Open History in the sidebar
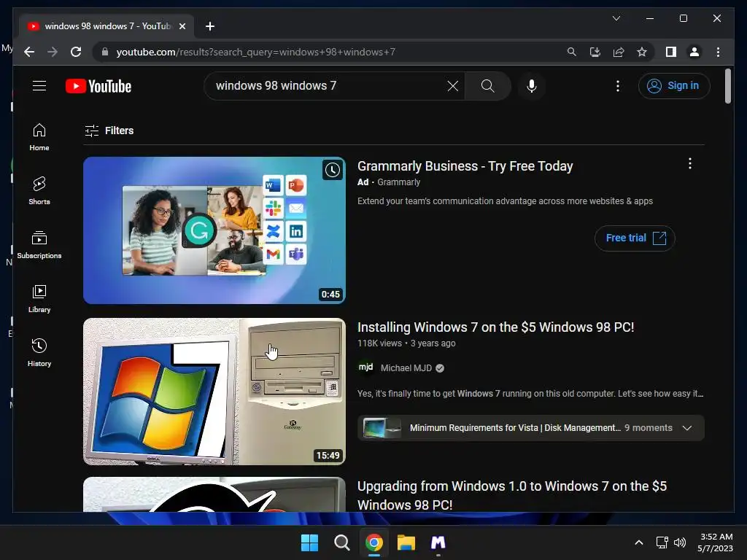 (x=39, y=353)
